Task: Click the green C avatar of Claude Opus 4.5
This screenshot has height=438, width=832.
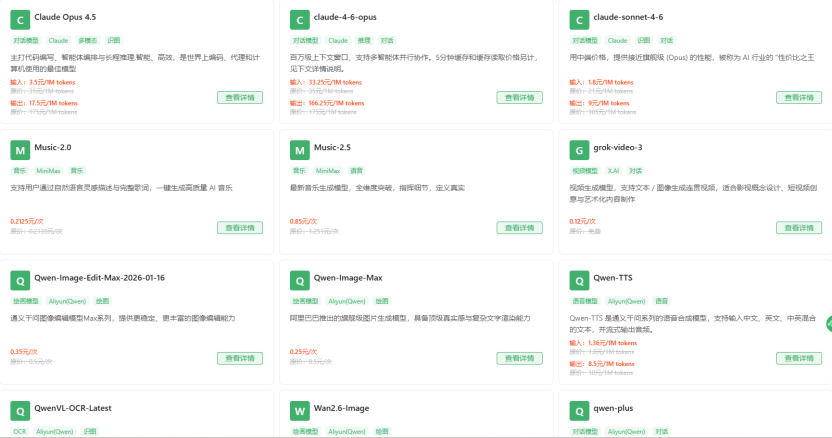Action: 19,20
